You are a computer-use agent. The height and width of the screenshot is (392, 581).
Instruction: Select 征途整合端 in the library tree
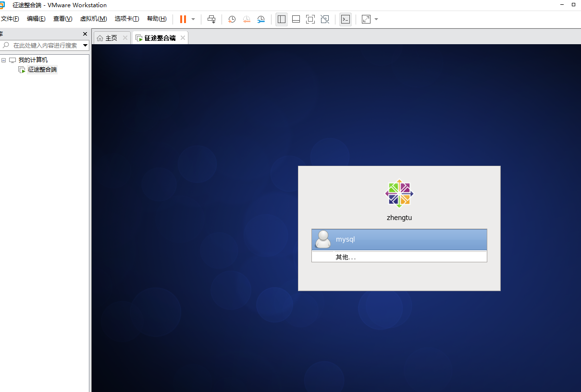[42, 70]
